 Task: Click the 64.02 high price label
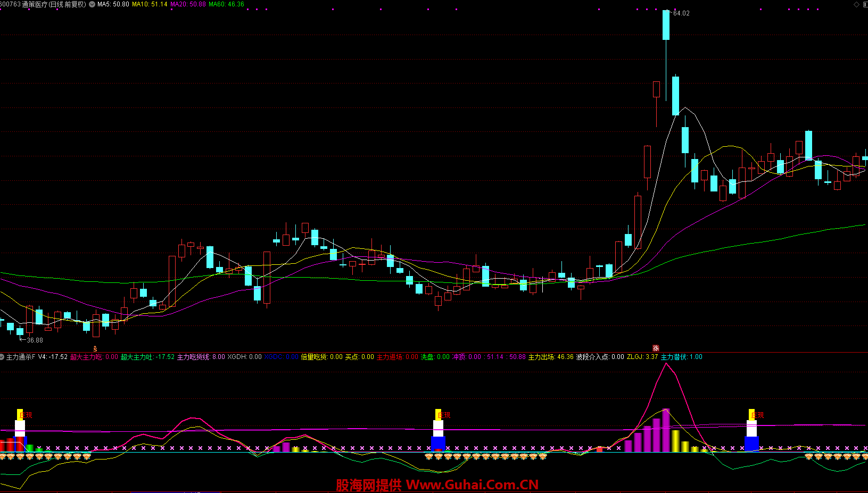click(681, 13)
